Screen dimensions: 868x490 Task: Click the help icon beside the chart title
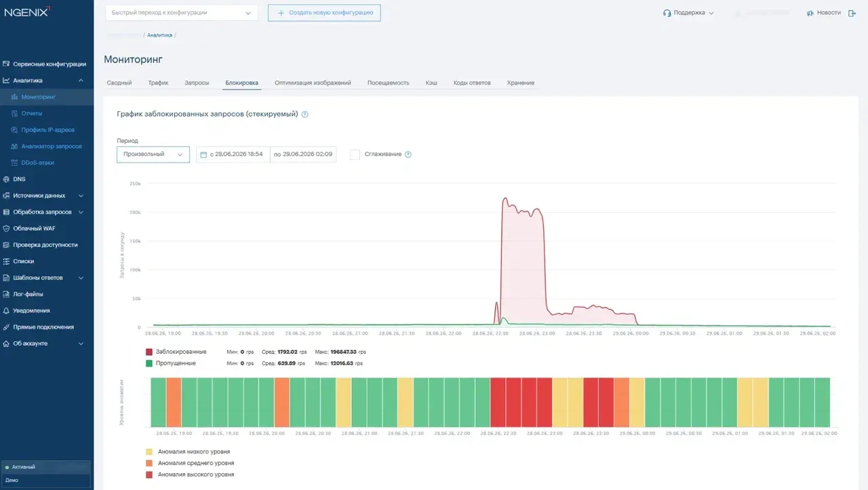[304, 115]
